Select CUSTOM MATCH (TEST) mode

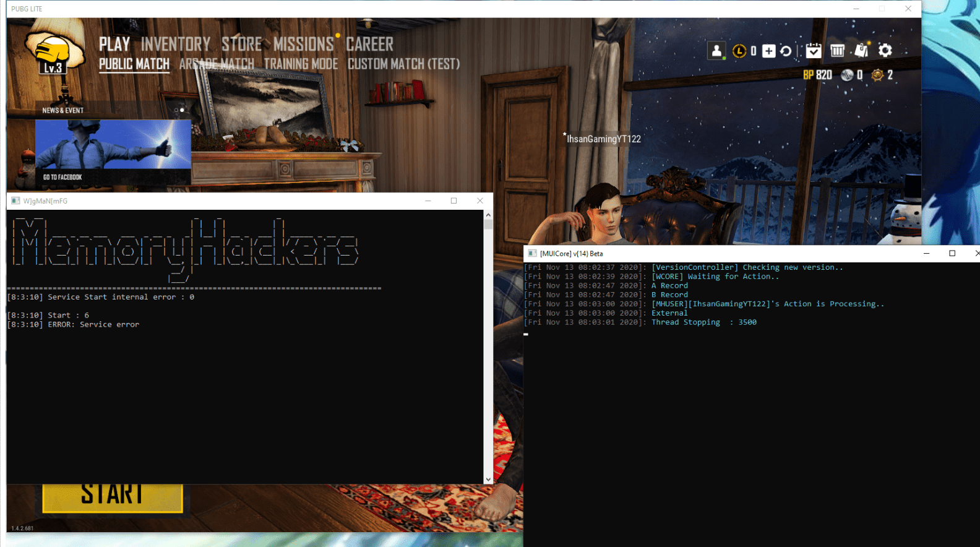[404, 64]
